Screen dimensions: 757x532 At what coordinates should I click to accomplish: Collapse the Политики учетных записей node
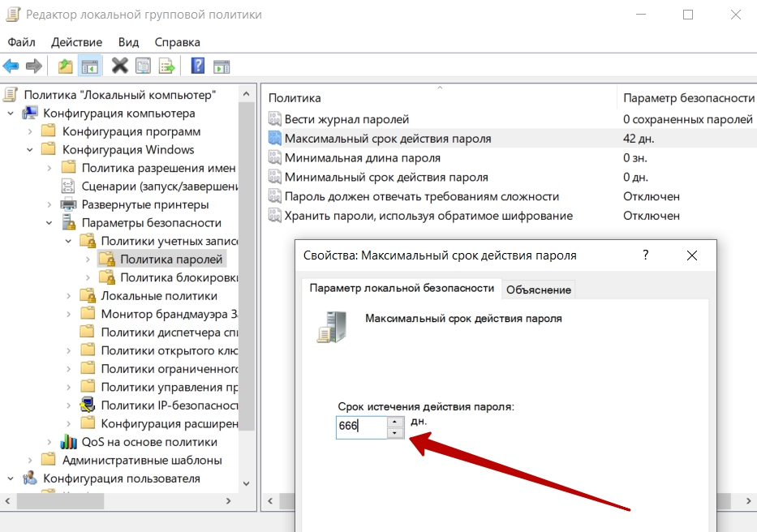68,242
